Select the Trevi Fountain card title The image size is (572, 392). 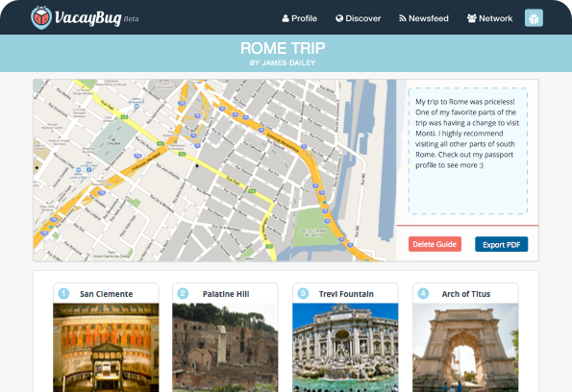346,294
